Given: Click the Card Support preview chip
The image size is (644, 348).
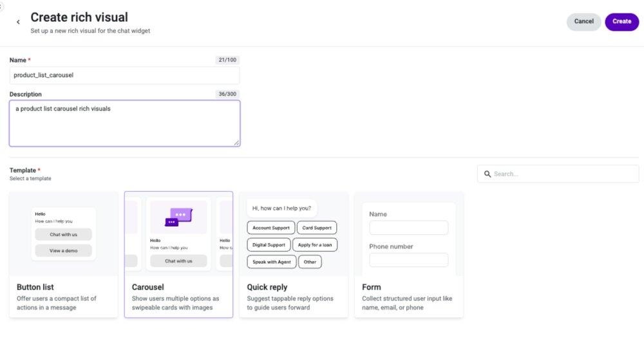Looking at the screenshot, I should (317, 228).
